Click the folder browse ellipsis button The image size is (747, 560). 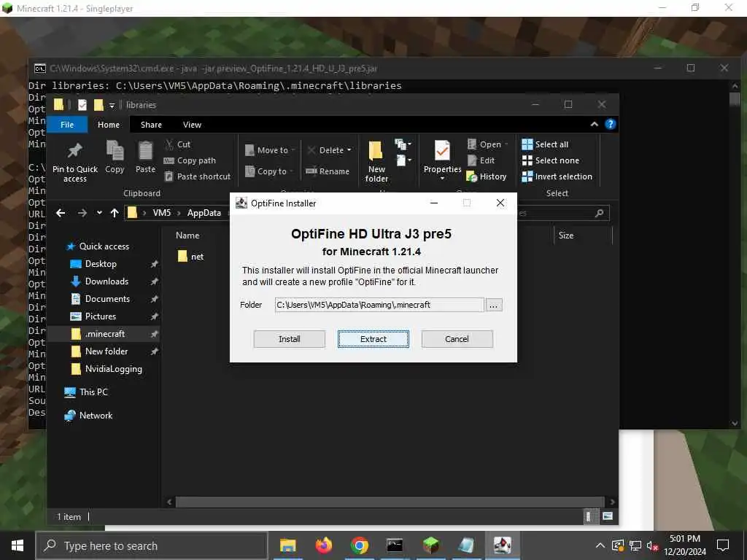(x=494, y=306)
